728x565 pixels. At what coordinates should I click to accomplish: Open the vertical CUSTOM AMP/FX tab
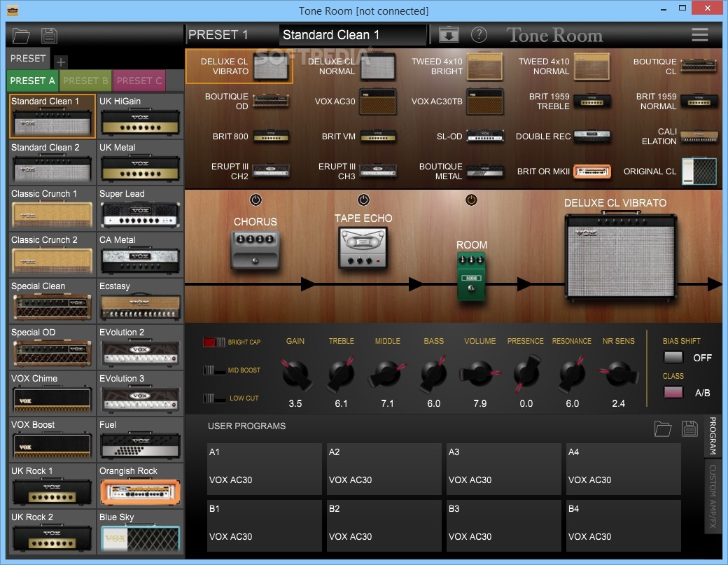tap(713, 496)
